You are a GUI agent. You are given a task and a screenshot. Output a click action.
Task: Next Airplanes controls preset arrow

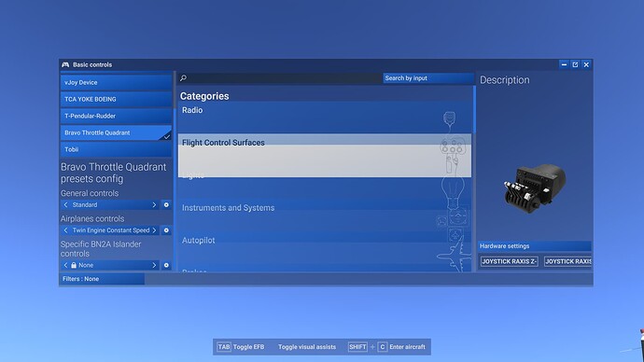(154, 230)
